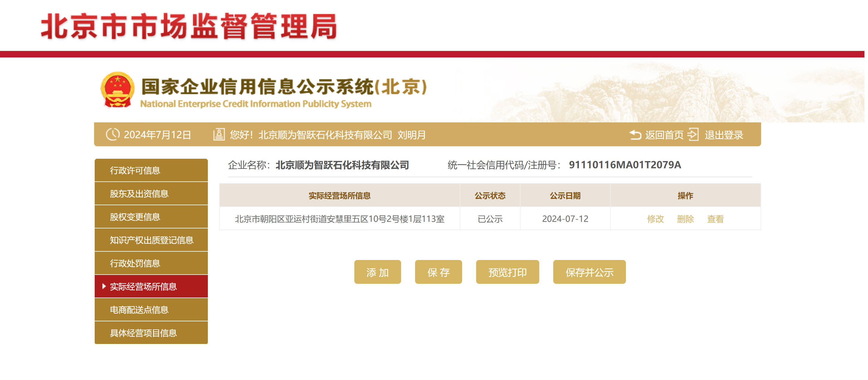Click the 保存 button
Screen dimensions: 868x380
(x=438, y=272)
